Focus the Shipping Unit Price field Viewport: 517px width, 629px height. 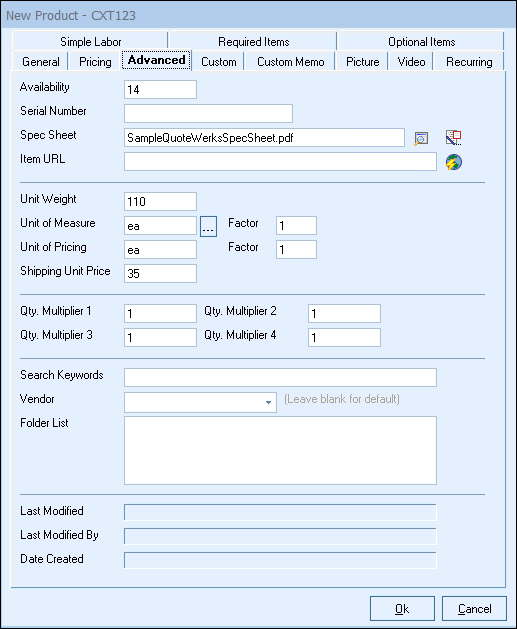click(160, 274)
